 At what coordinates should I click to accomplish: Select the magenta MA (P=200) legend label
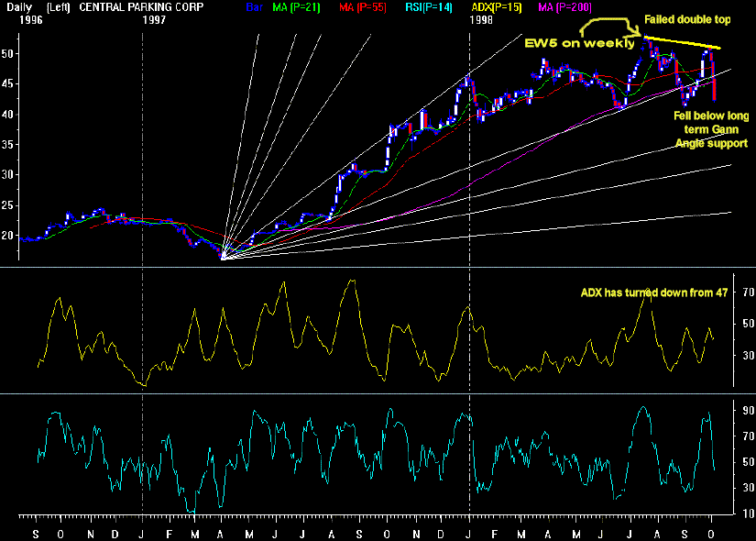point(564,7)
